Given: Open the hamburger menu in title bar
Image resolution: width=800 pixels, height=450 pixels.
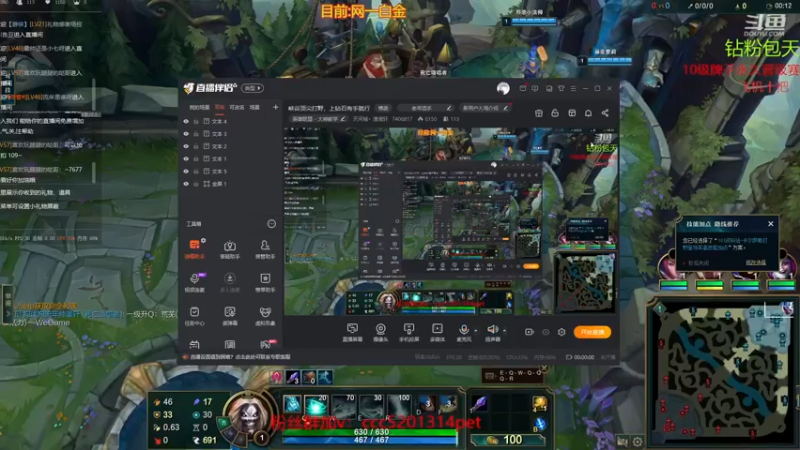Looking at the screenshot, I should (x=573, y=88).
